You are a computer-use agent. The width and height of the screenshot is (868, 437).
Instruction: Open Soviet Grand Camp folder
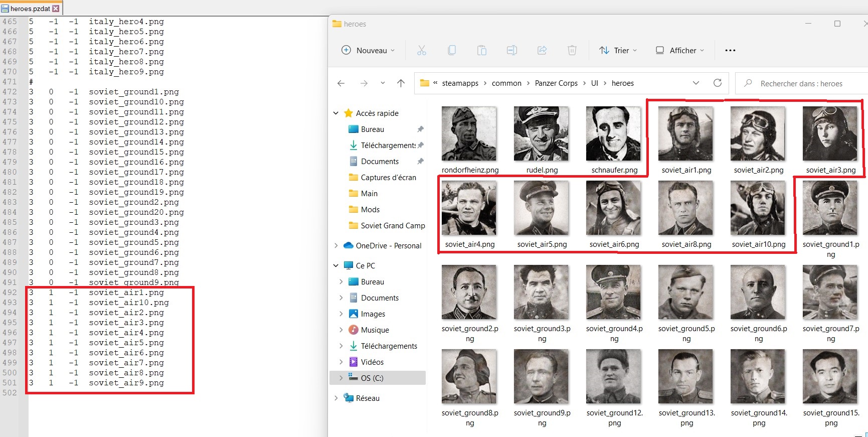[x=387, y=226]
